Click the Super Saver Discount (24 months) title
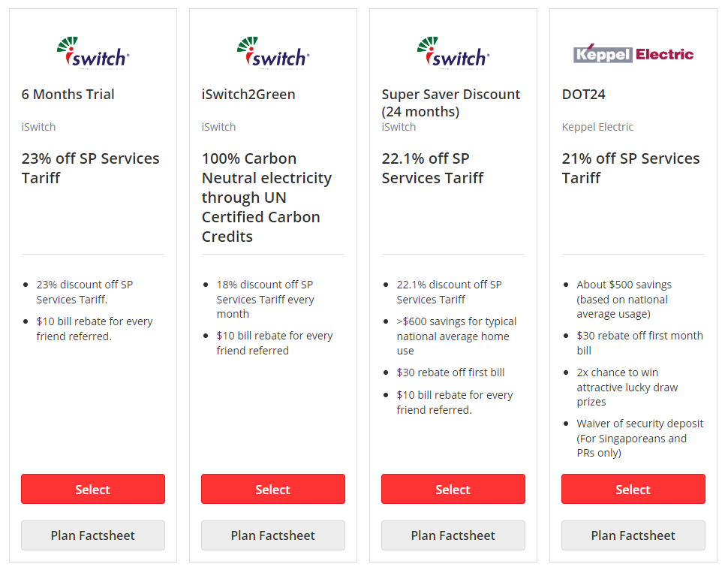 450,103
